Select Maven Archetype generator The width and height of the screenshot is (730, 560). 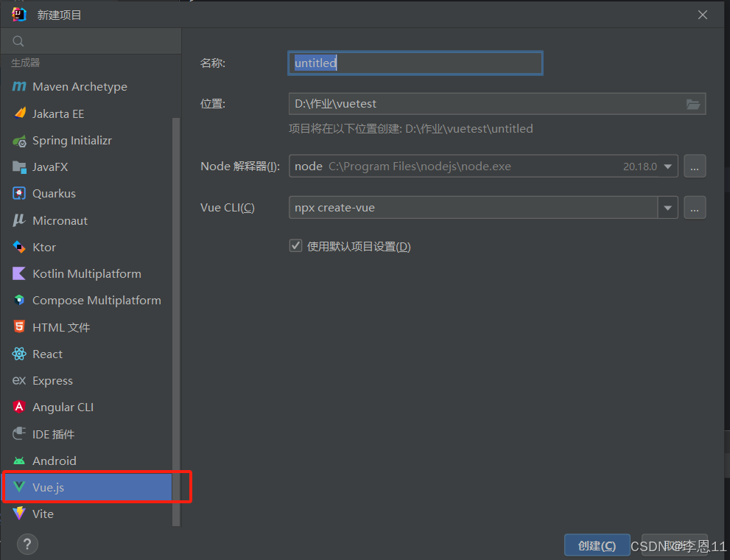tap(87, 87)
